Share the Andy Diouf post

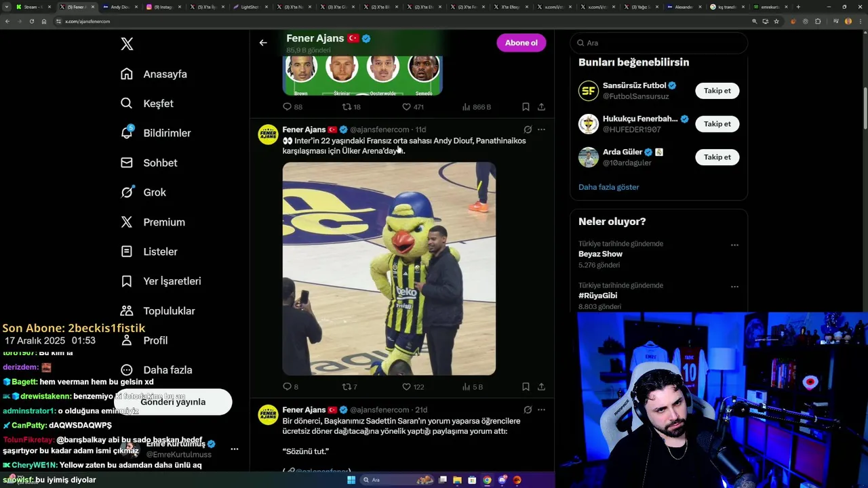tap(541, 387)
